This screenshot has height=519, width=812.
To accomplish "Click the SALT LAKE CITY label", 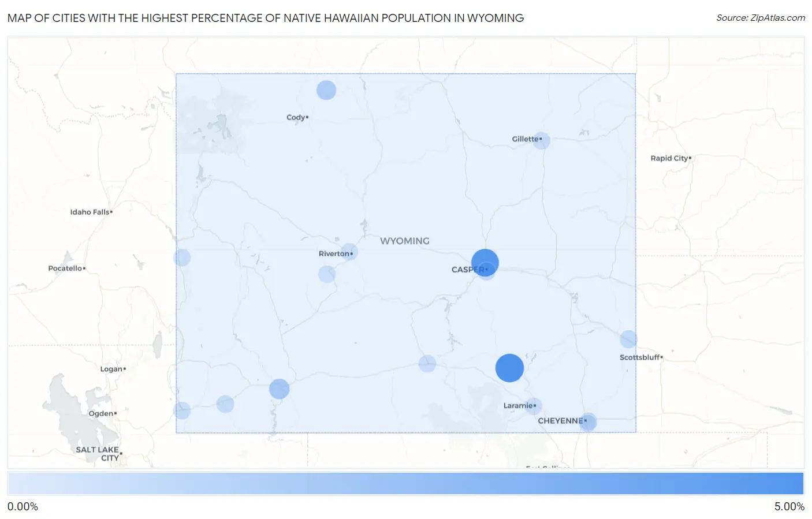I will 97,454.
